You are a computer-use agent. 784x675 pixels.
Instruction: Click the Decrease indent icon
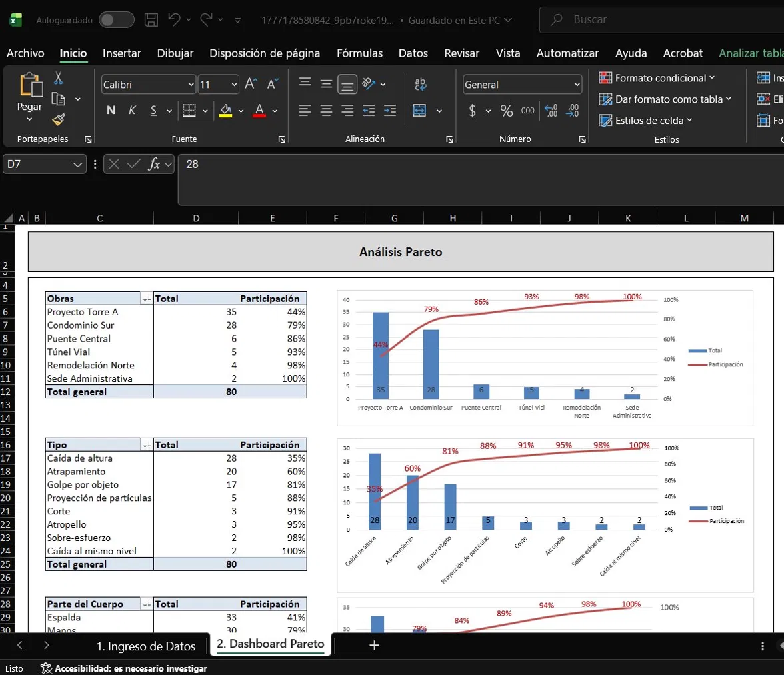[369, 111]
